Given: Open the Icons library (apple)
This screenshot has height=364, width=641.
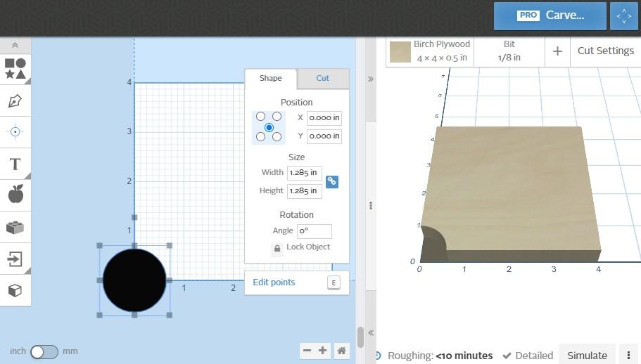Looking at the screenshot, I should tap(15, 195).
